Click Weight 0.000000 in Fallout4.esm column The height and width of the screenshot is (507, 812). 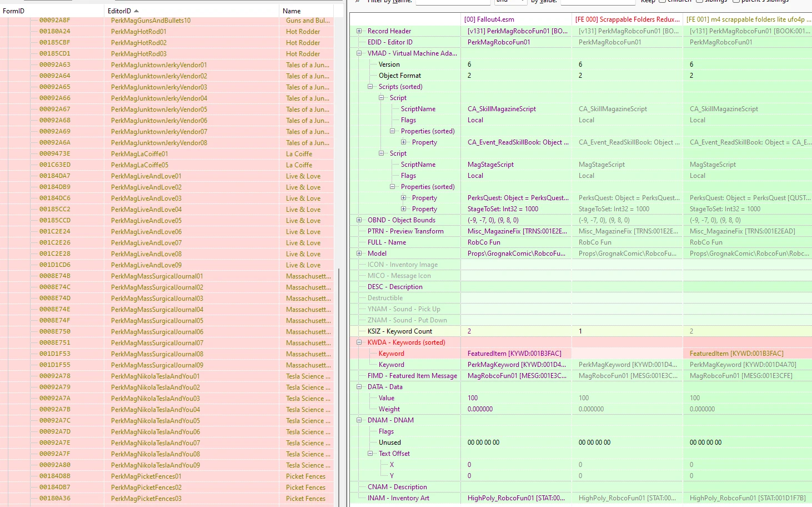(x=480, y=409)
